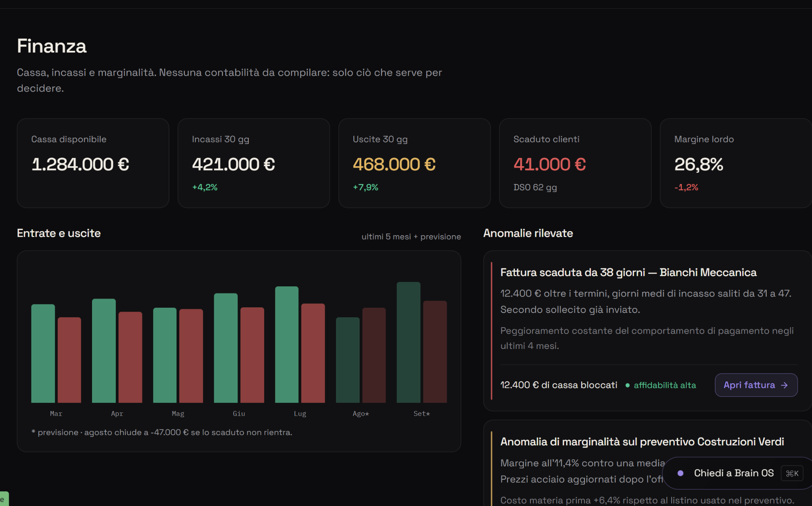Click the purple dot in Brain OS button
This screenshot has width=812, height=506.
coord(680,473)
